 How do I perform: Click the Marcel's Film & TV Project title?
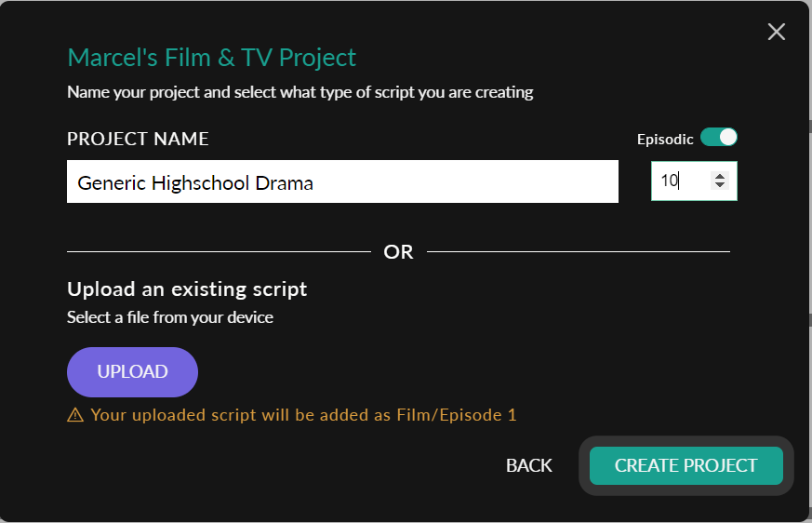(x=212, y=58)
